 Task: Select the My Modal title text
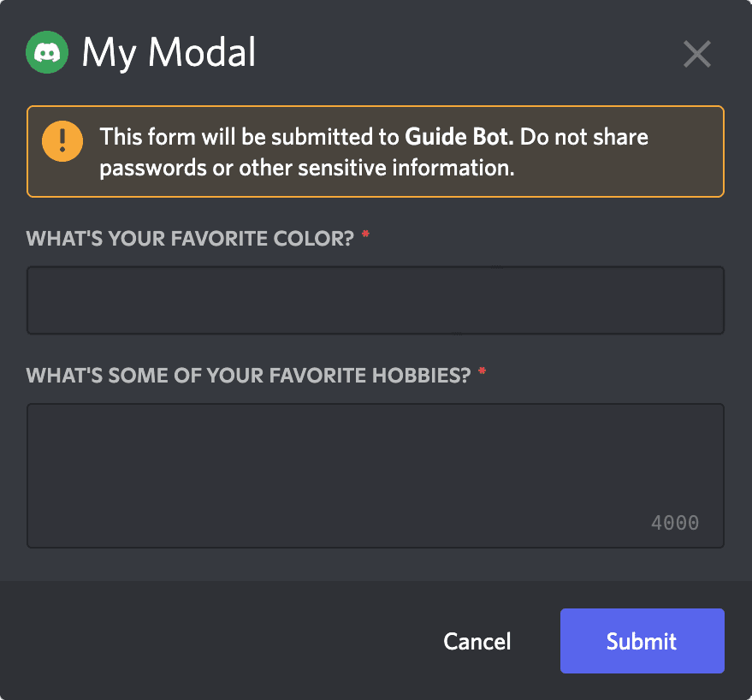168,52
